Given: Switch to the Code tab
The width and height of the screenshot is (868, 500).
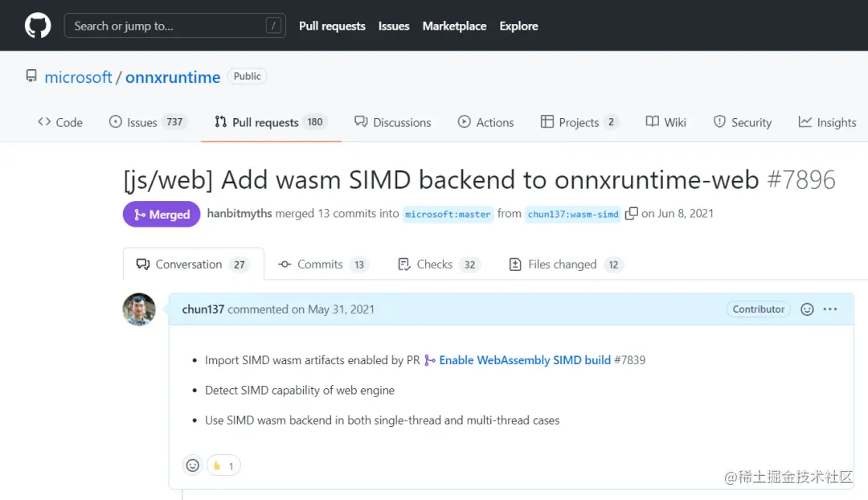Looking at the screenshot, I should (x=60, y=122).
